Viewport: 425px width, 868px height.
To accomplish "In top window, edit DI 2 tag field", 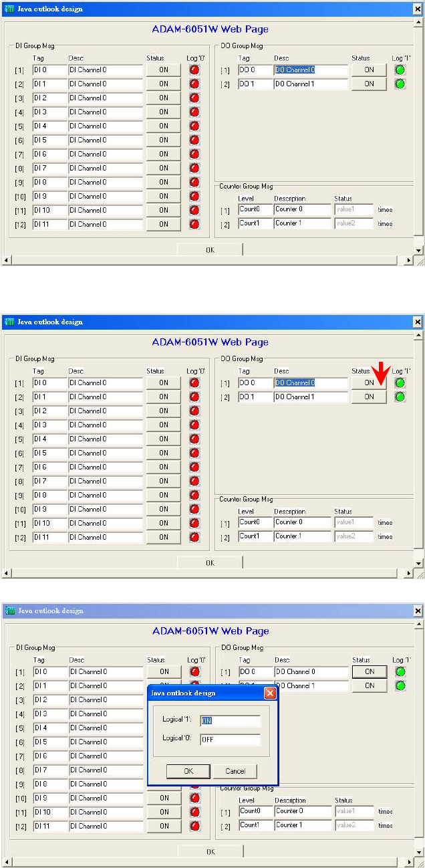I will click(x=50, y=98).
